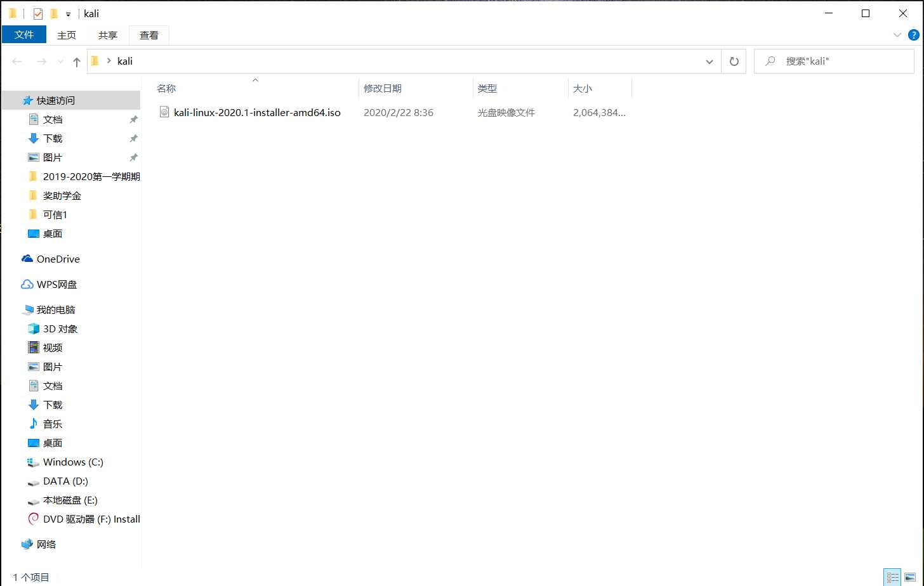Viewport: 924px width, 586px height.
Task: Open the 文件 menu
Action: tap(24, 35)
